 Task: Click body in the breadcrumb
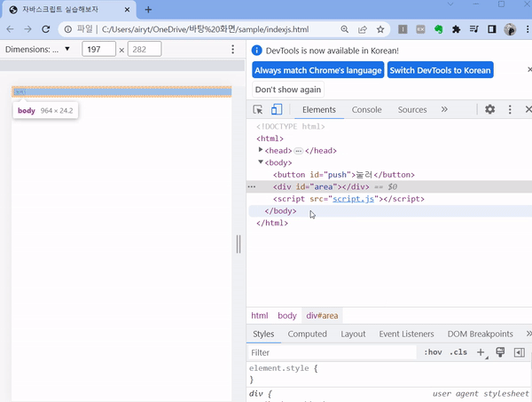point(287,316)
